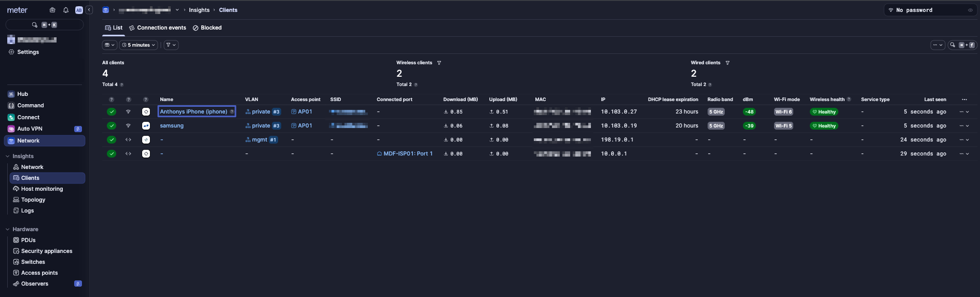This screenshot has width=980, height=297.
Task: Collapse the Hardware sidebar section
Action: (x=8, y=229)
